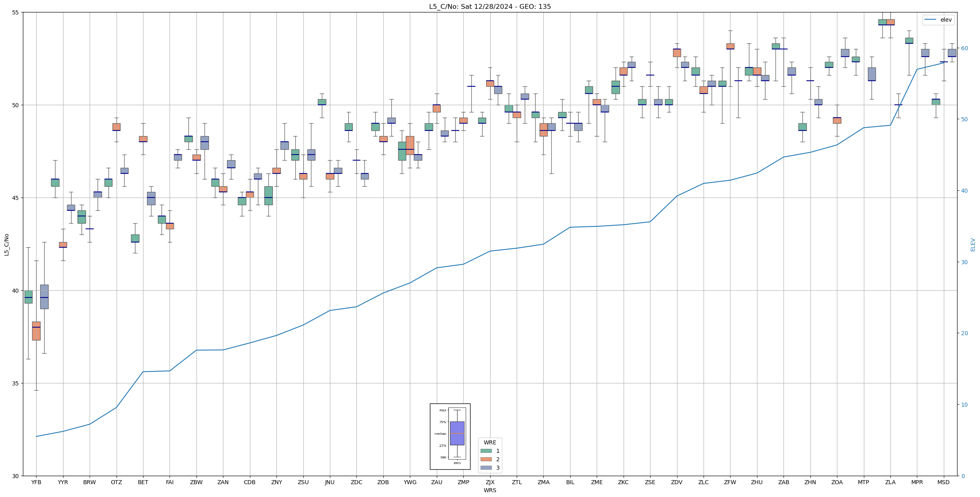The image size is (980, 497).
Task: Click the WRS x-axis label
Action: click(490, 490)
